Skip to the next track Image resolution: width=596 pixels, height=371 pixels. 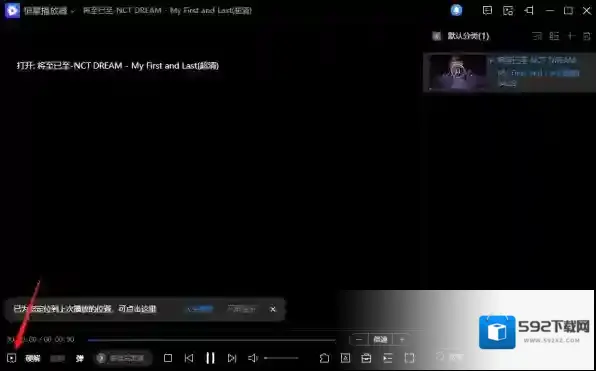click(232, 358)
